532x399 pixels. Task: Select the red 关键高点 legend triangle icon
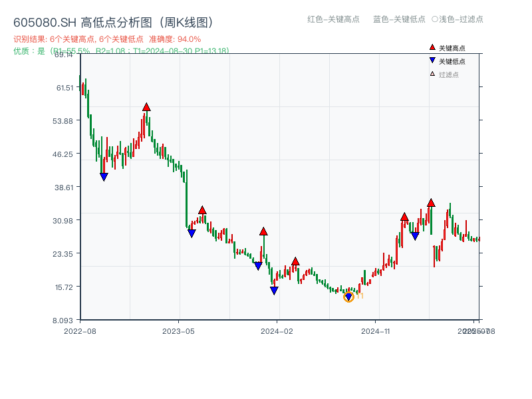(x=431, y=47)
